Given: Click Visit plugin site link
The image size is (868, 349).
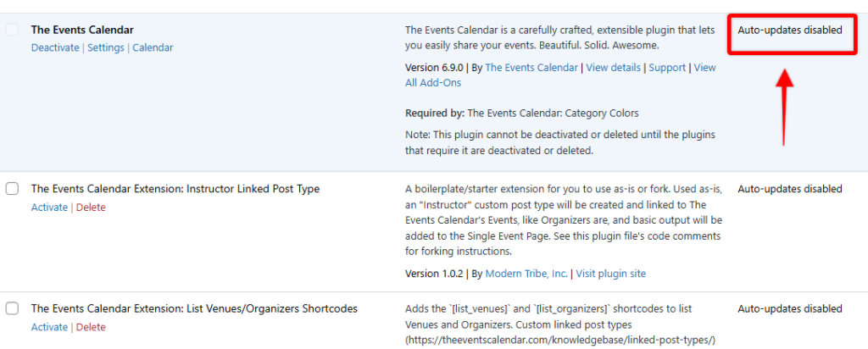Looking at the screenshot, I should [x=612, y=274].
